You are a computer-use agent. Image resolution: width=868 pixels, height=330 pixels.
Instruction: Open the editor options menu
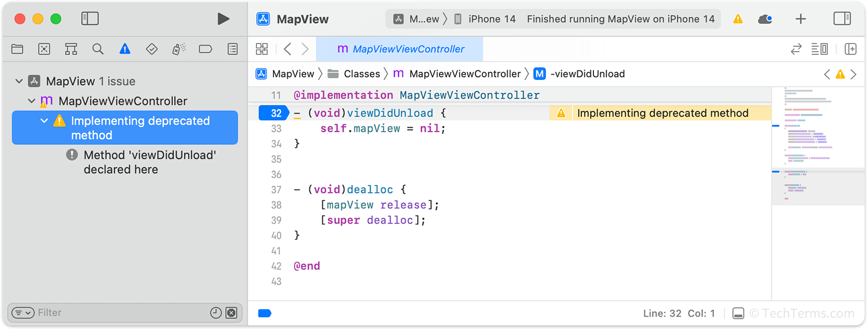(x=819, y=49)
